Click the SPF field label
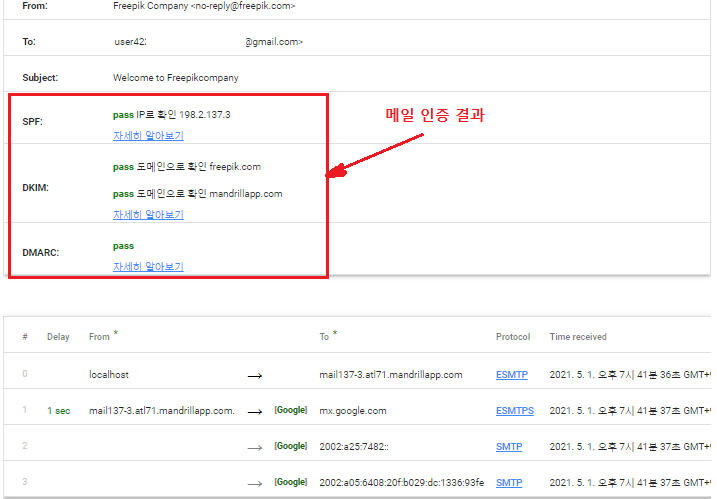The image size is (717, 499). point(32,122)
